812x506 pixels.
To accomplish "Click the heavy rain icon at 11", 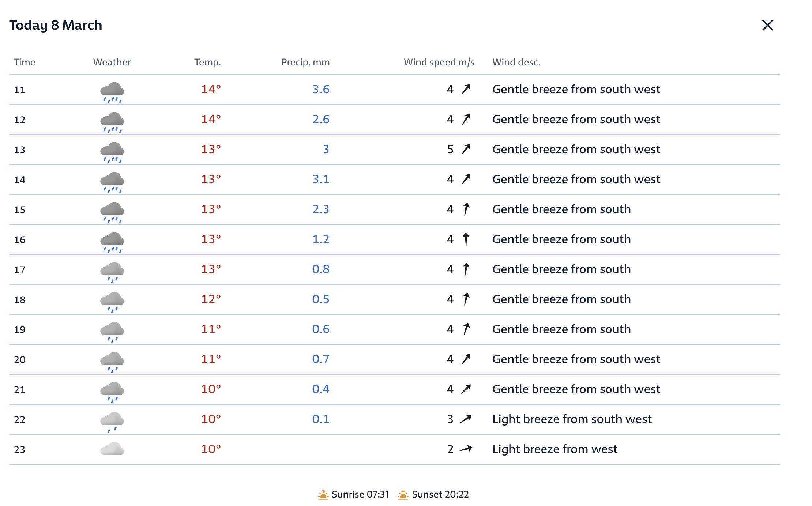I will pyautogui.click(x=112, y=92).
